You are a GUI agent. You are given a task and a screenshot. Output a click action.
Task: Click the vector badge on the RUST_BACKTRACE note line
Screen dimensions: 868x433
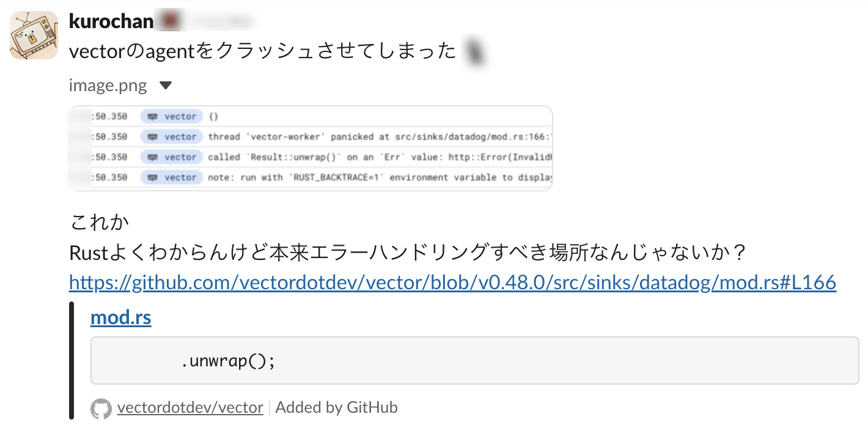coord(172,177)
